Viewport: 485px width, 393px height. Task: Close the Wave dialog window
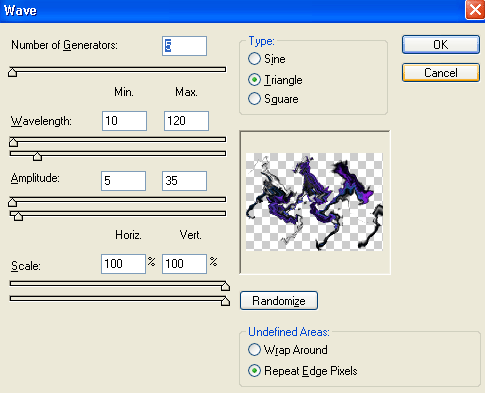pyautogui.click(x=475, y=10)
